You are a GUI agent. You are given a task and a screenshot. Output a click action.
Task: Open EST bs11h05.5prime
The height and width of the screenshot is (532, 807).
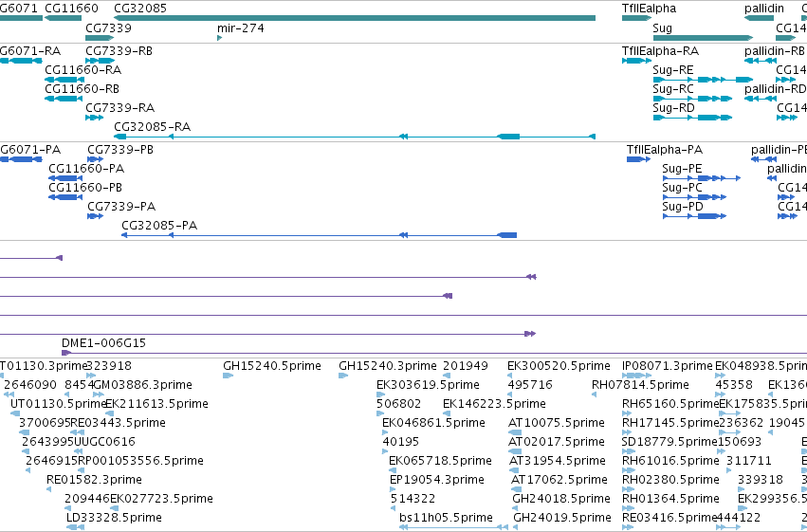point(446,519)
